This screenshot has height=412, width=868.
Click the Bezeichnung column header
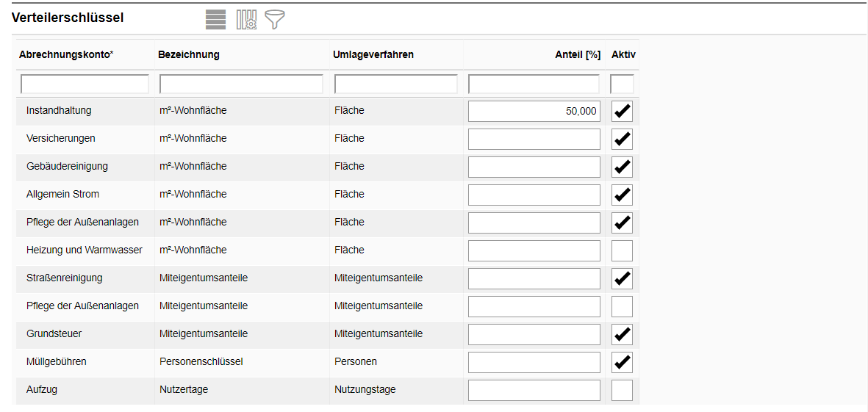[x=189, y=55]
